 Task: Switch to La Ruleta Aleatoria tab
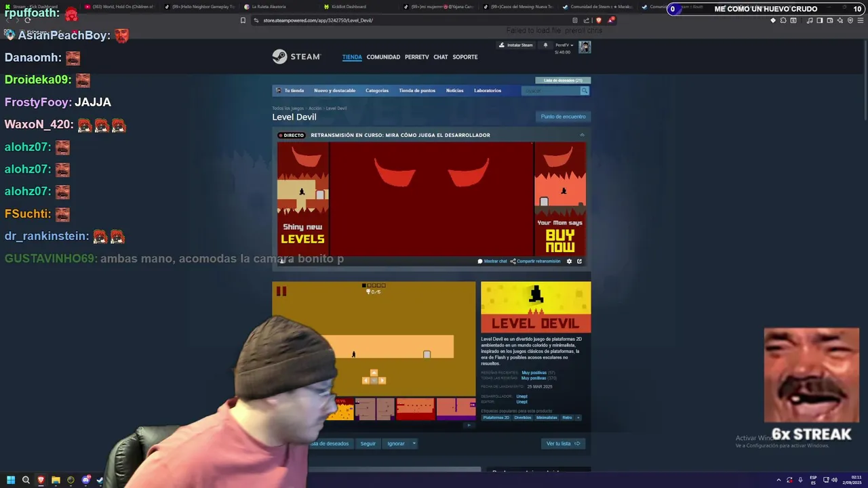coord(269,7)
